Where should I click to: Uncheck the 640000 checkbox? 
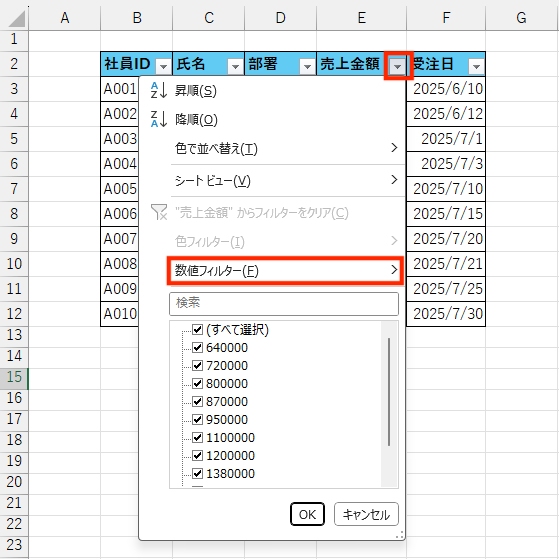[x=198, y=347]
